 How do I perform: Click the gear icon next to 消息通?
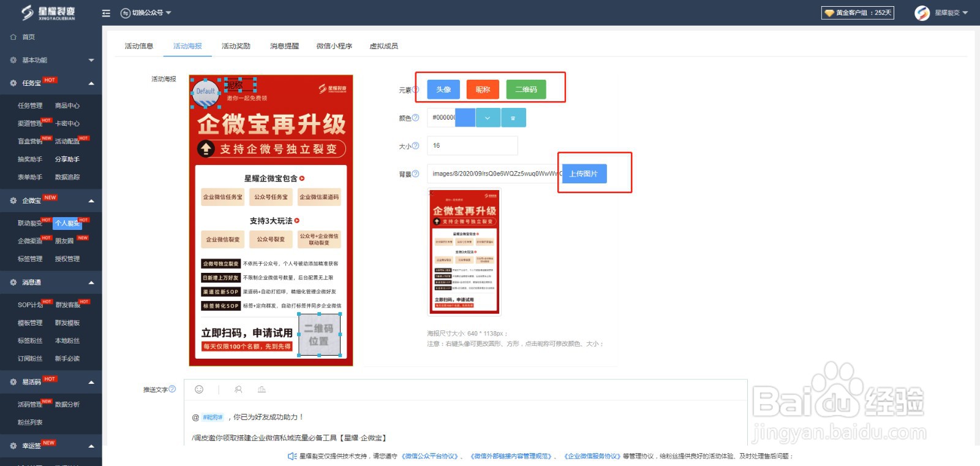(13, 283)
